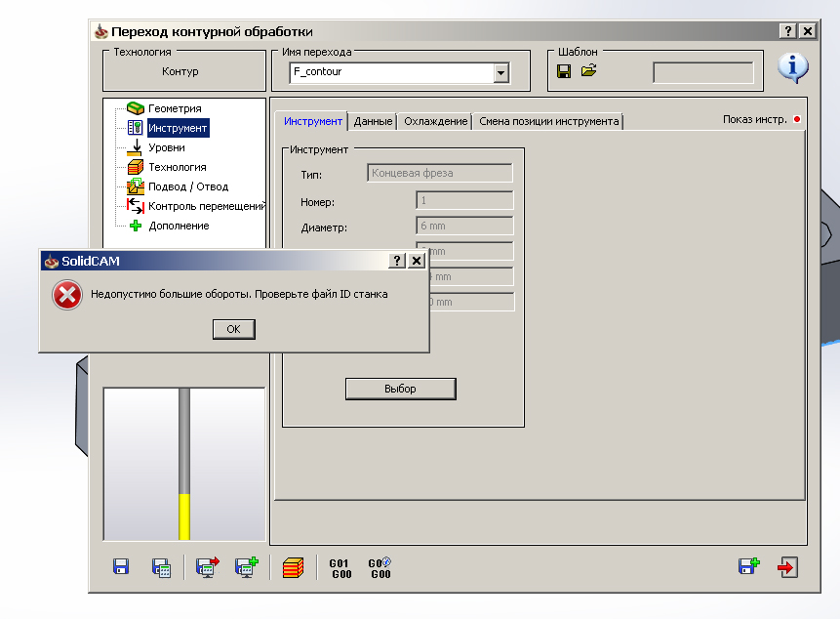Load a template with the open folder icon
This screenshot has width=840, height=619.
pos(588,70)
